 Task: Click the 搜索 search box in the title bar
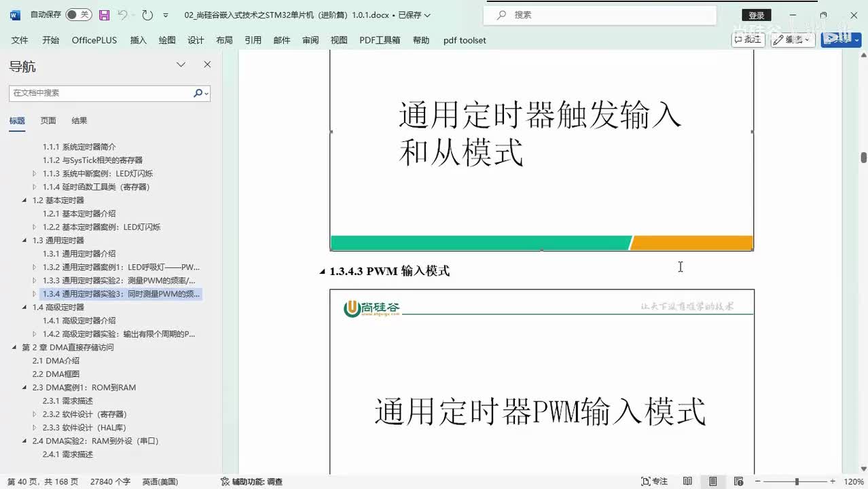tap(600, 15)
